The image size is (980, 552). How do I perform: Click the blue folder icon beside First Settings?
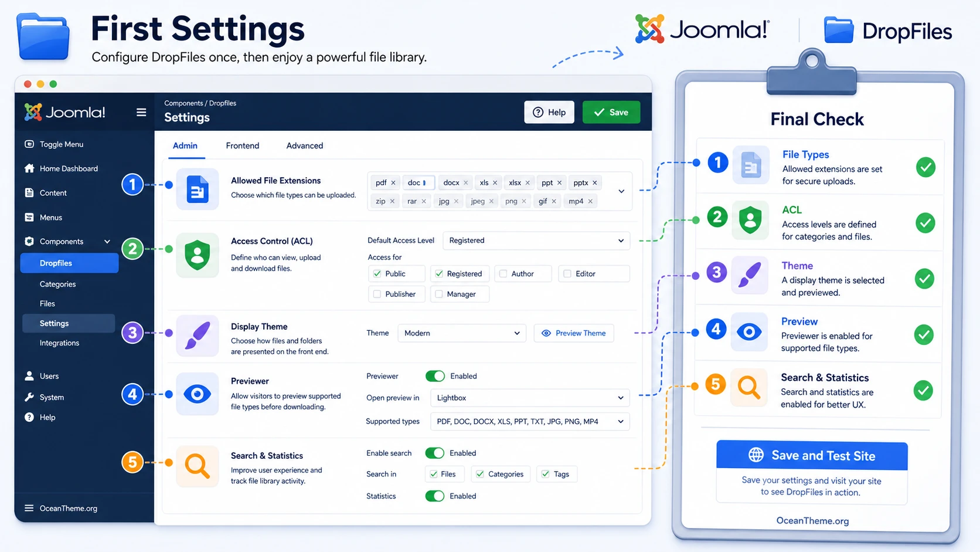[x=43, y=36]
